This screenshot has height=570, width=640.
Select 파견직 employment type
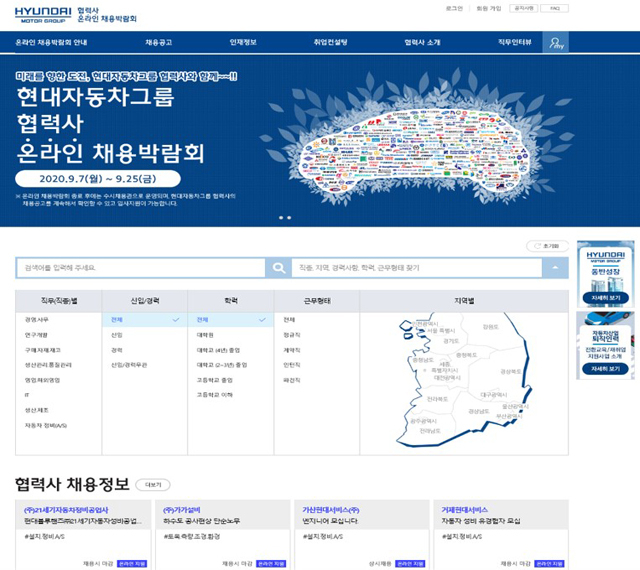click(292, 380)
